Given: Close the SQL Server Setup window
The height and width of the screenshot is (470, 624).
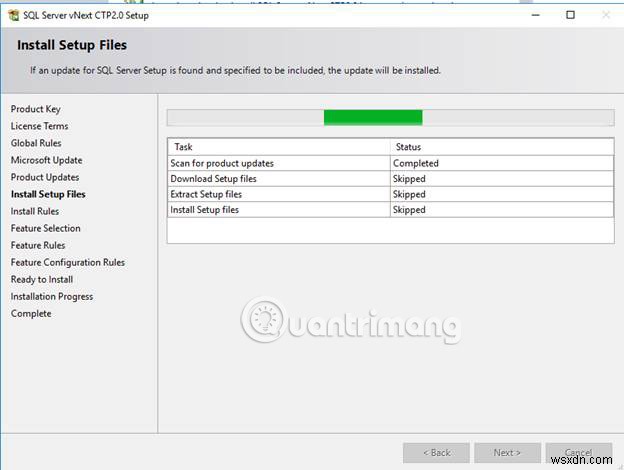Looking at the screenshot, I should 606,15.
